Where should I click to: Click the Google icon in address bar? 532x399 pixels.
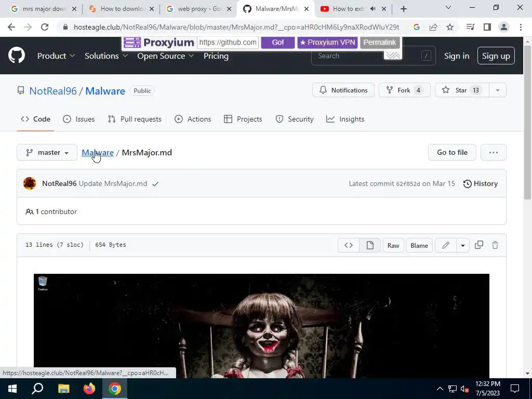point(417,27)
